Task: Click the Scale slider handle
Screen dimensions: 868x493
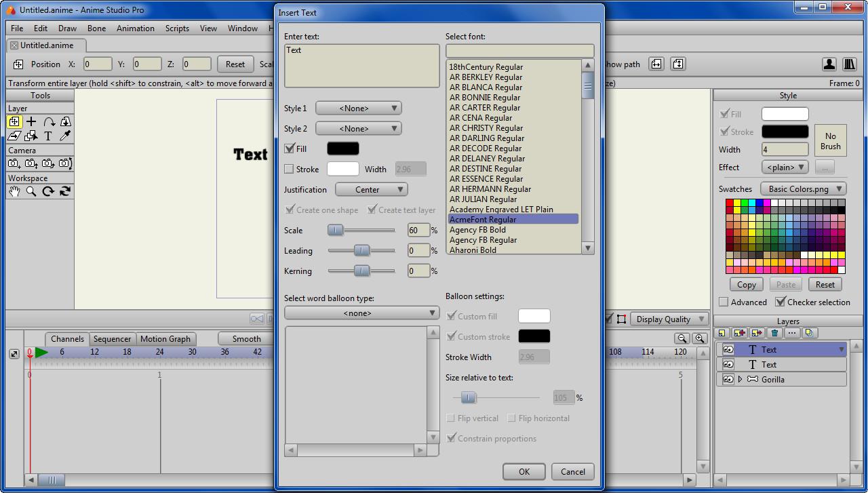Action: (x=336, y=231)
